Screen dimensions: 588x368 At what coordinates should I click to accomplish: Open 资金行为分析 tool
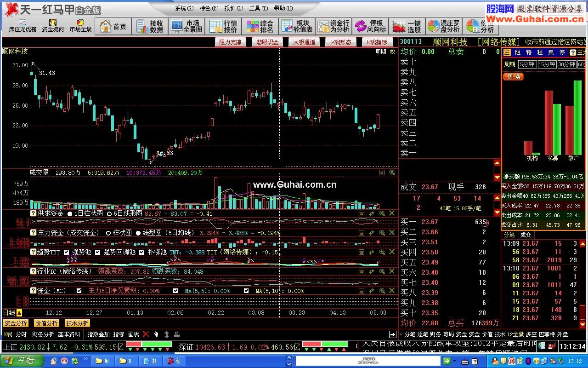pos(334,27)
